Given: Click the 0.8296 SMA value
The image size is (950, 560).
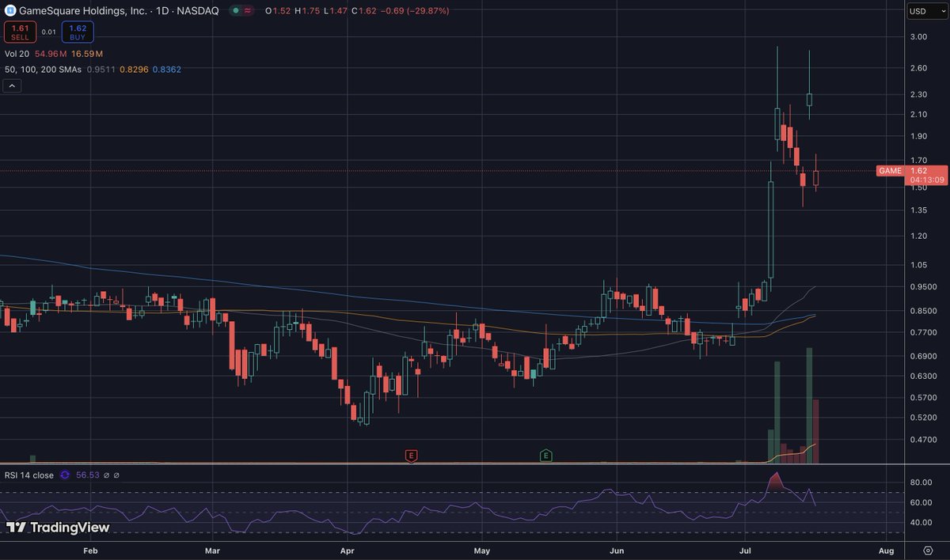Looking at the screenshot, I should point(132,70).
